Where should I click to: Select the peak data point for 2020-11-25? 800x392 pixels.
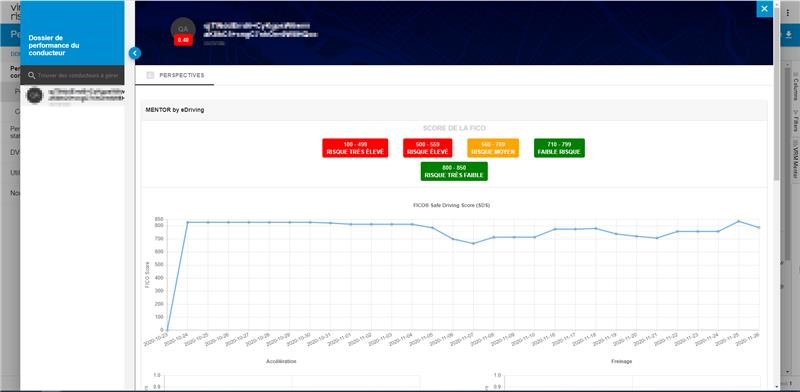[x=738, y=221]
